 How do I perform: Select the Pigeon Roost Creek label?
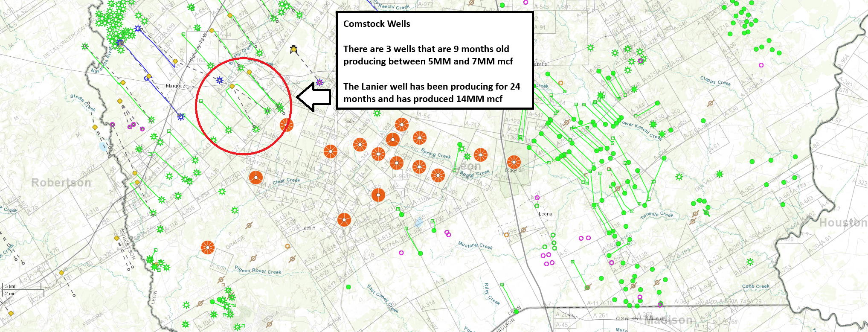click(258, 270)
